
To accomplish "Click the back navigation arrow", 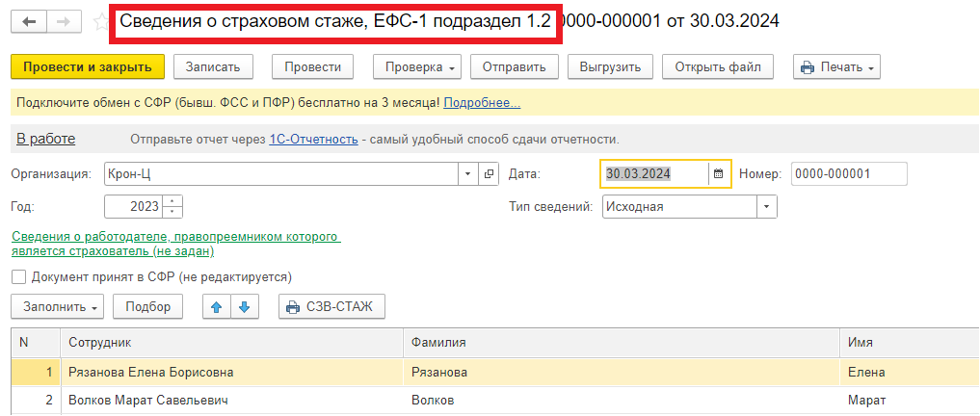I will [x=30, y=22].
